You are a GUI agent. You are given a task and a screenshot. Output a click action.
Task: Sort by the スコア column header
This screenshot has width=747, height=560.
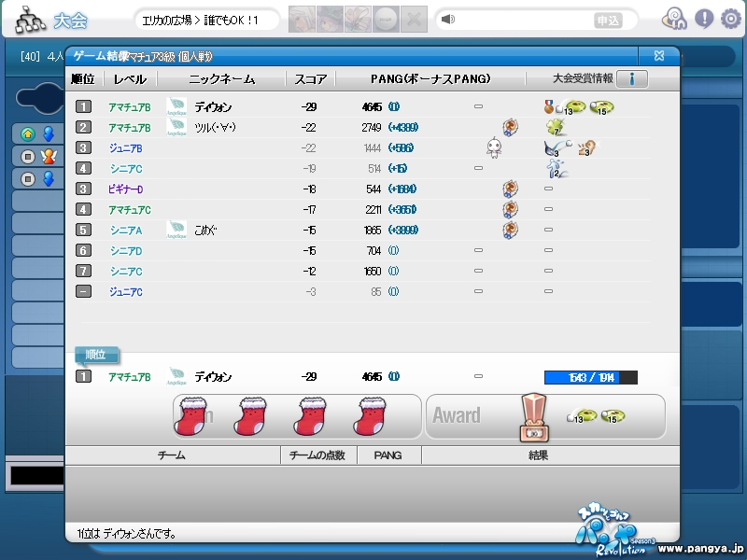pos(310,79)
